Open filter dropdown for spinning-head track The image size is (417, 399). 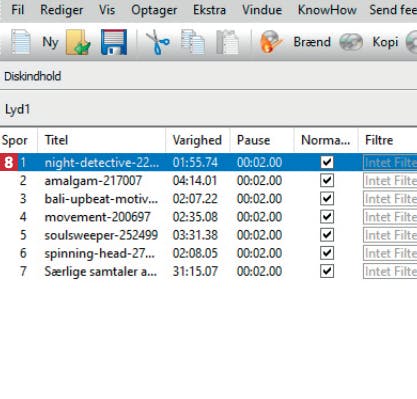click(x=390, y=253)
